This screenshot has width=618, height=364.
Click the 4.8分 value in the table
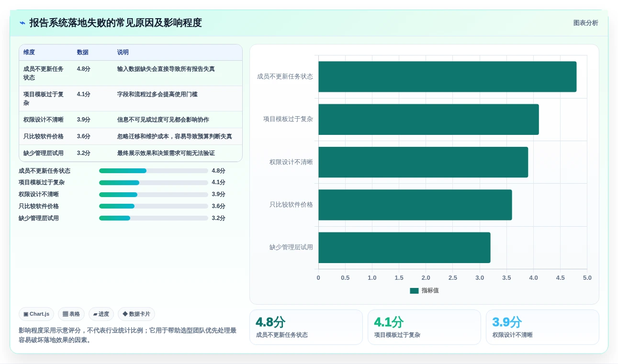pos(84,69)
